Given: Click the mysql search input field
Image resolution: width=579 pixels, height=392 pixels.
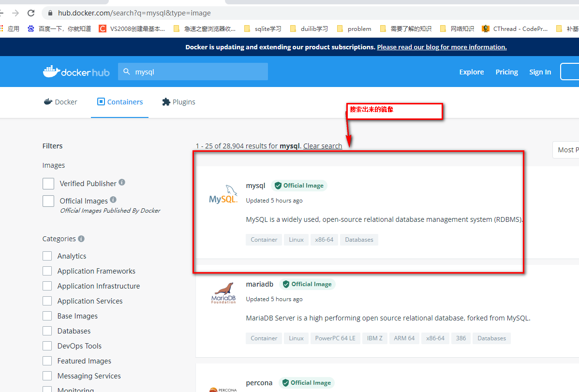Looking at the screenshot, I should pyautogui.click(x=193, y=72).
